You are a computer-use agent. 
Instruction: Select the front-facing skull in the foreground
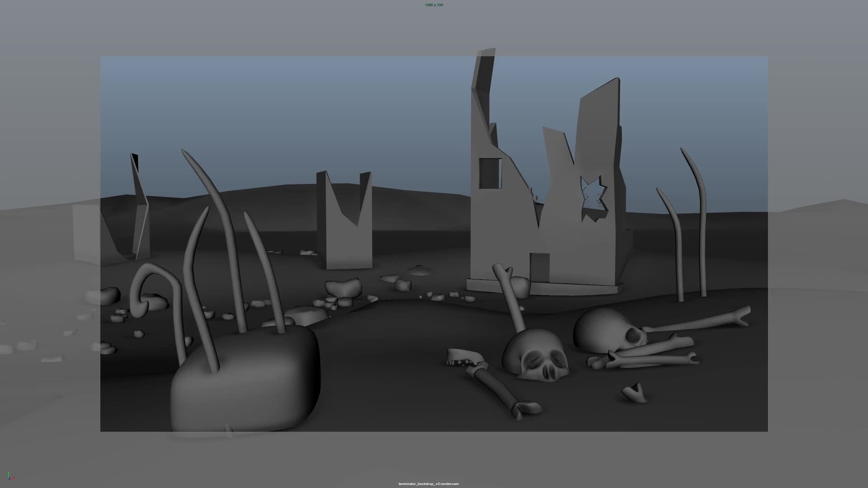(x=537, y=356)
